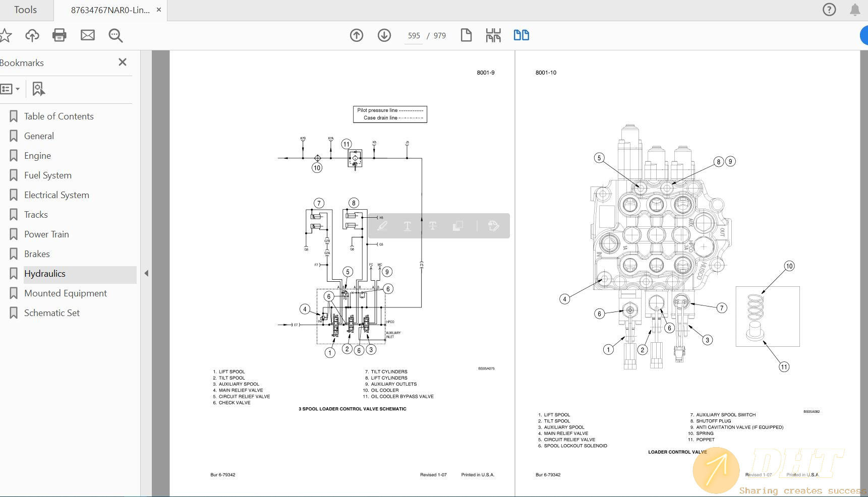Upload file using the cloud icon
The width and height of the screenshot is (868, 497).
coord(32,35)
